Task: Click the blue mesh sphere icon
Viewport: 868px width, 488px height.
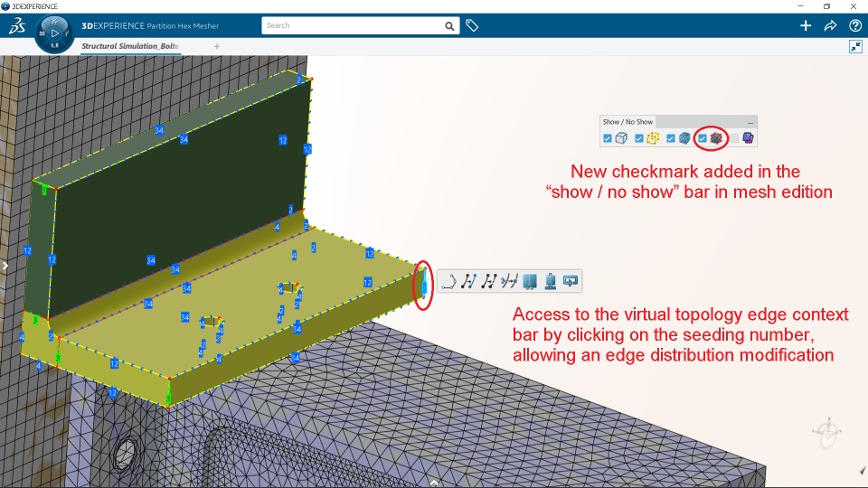Action: [x=684, y=138]
